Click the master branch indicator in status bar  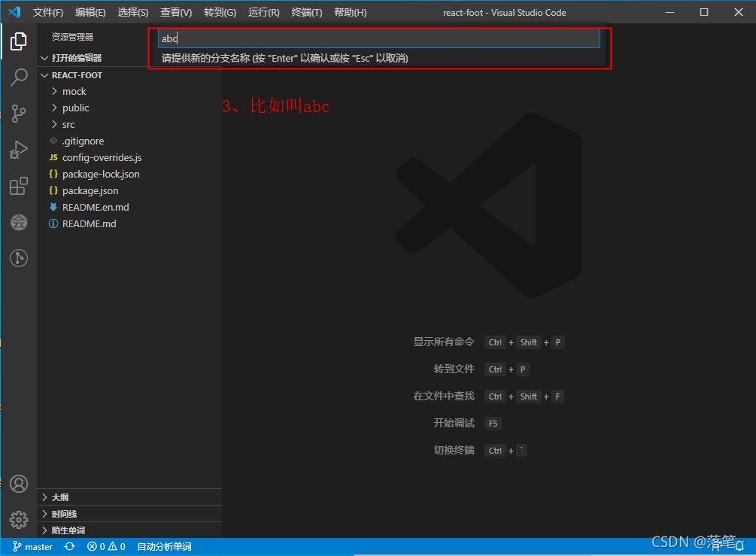coord(33,546)
